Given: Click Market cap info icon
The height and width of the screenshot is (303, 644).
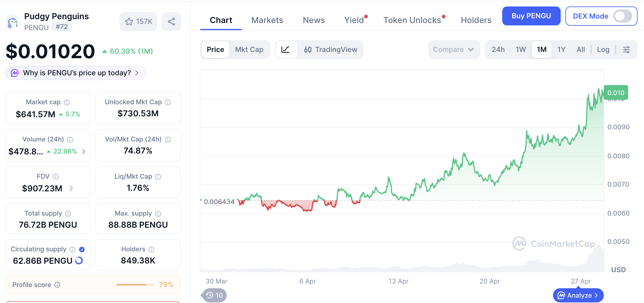Looking at the screenshot, I should (67, 102).
